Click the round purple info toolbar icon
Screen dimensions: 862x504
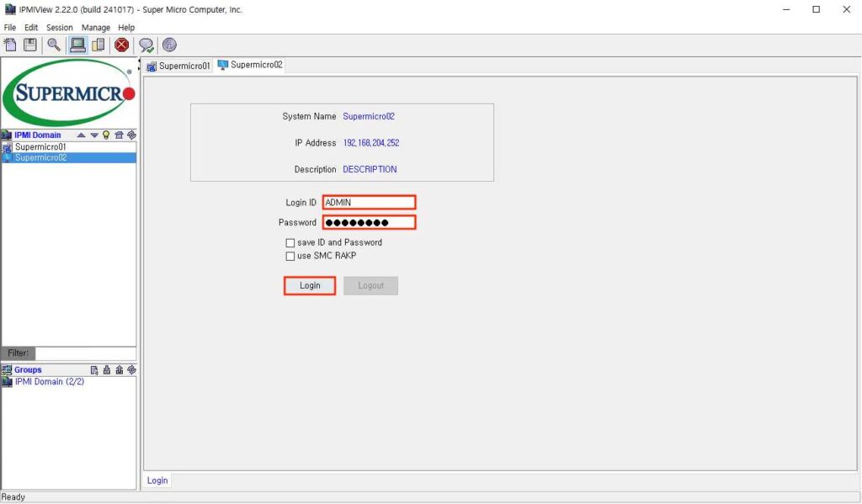point(169,45)
